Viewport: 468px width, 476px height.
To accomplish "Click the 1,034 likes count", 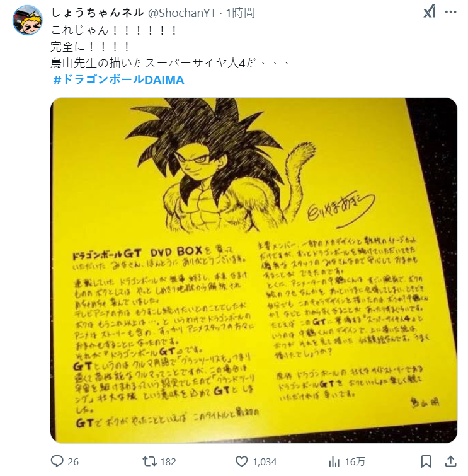I will 265,461.
